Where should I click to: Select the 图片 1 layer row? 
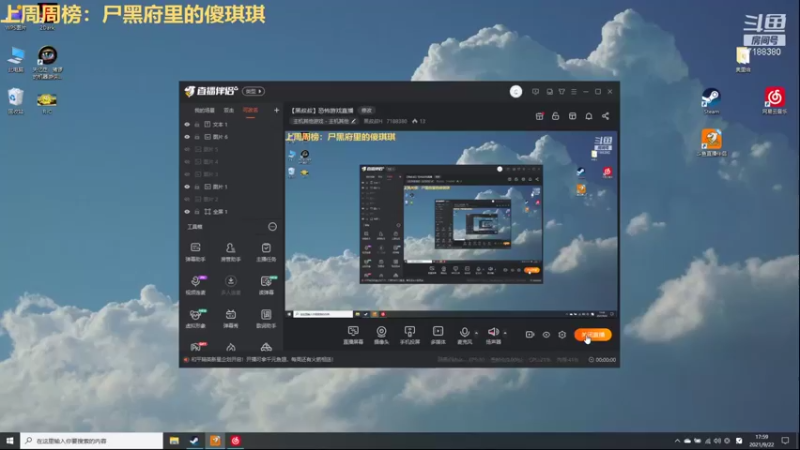click(231, 187)
